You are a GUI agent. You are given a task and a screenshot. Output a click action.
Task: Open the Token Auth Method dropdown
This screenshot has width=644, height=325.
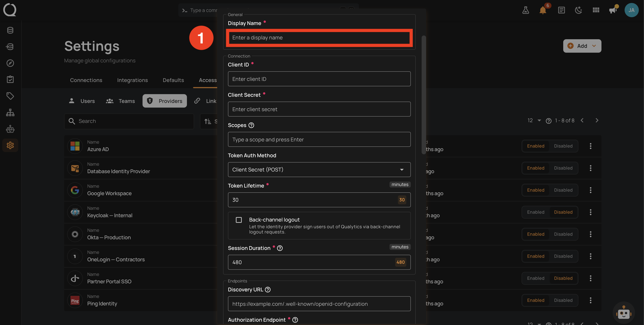(319, 170)
